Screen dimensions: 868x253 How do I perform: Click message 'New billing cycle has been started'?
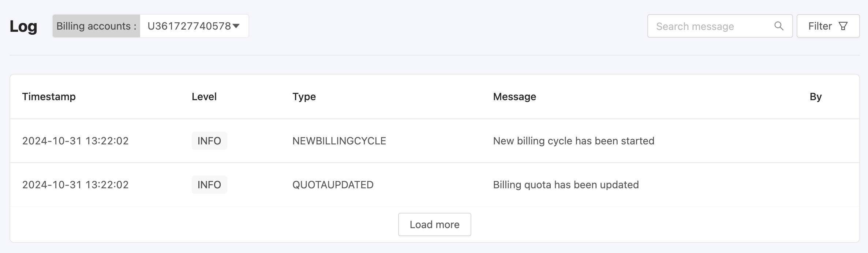pos(574,141)
